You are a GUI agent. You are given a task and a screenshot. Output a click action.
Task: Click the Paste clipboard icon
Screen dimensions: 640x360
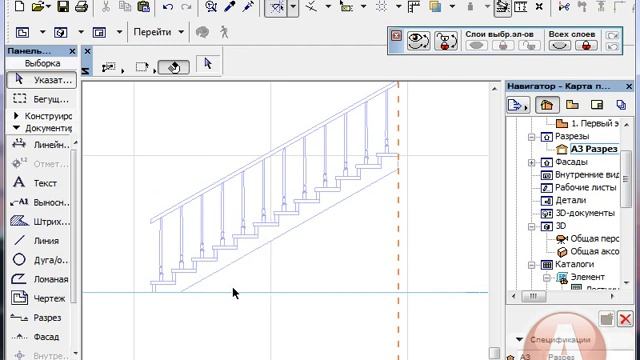tap(143, 7)
